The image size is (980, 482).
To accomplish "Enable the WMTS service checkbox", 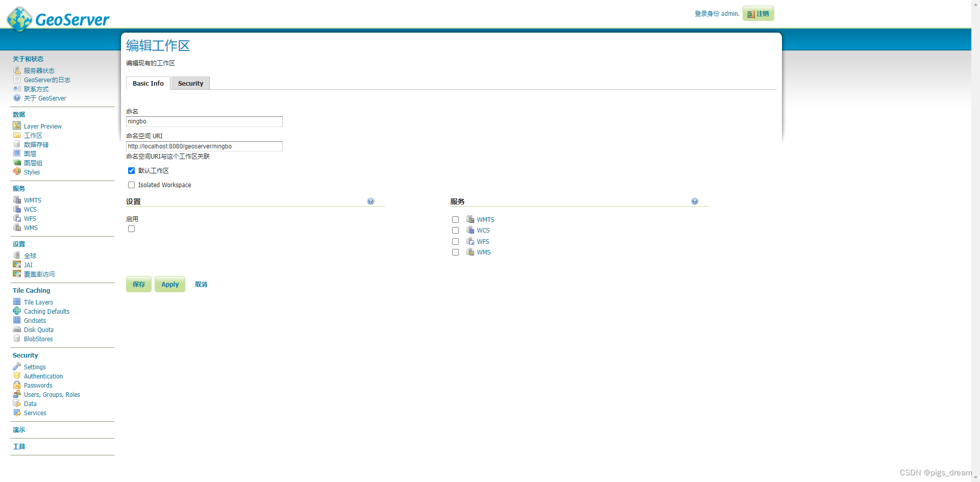I will (x=455, y=220).
